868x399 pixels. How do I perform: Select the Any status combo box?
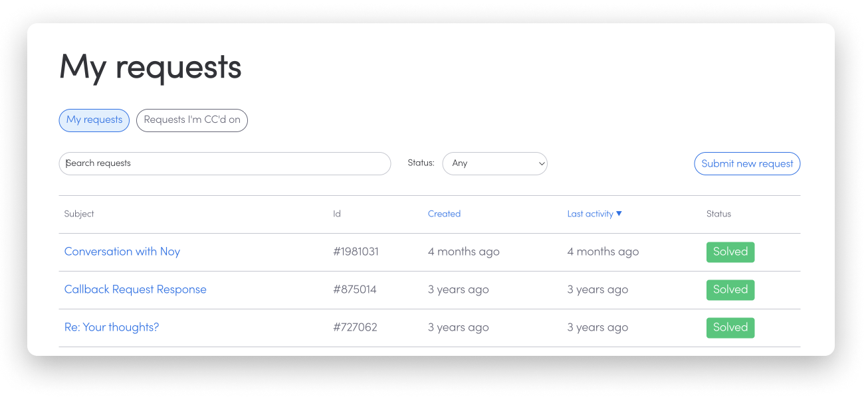coord(494,163)
